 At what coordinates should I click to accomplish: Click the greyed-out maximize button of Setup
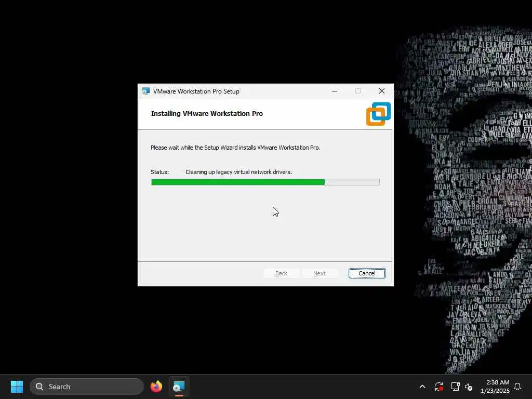358,91
